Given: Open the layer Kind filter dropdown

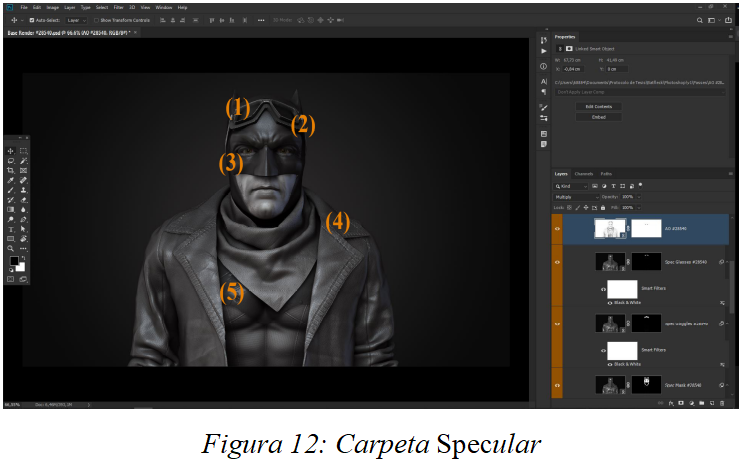Looking at the screenshot, I should pyautogui.click(x=572, y=186).
